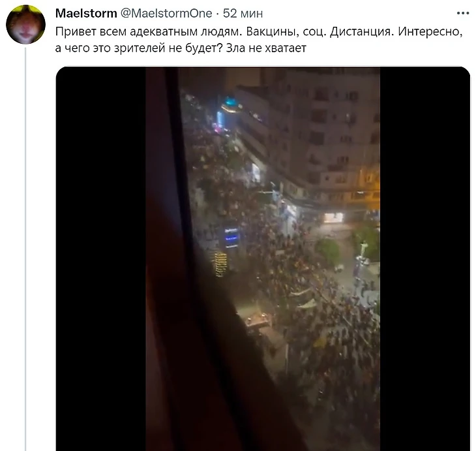Click the word "Дистанция" in the tweet
This screenshot has height=451, width=476.
[362, 31]
